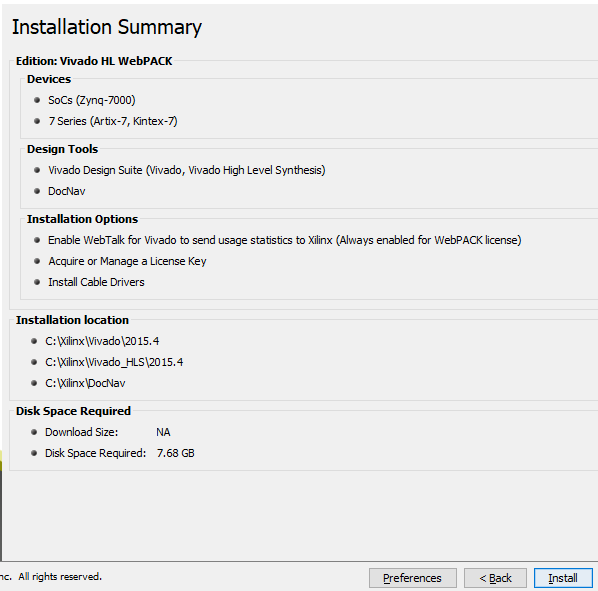Click the '7.68 GB' value
This screenshot has height=591, width=598.
tap(175, 453)
